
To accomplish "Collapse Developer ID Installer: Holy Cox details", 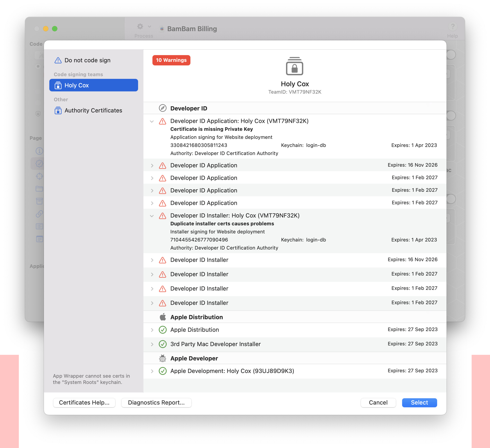I will (152, 216).
